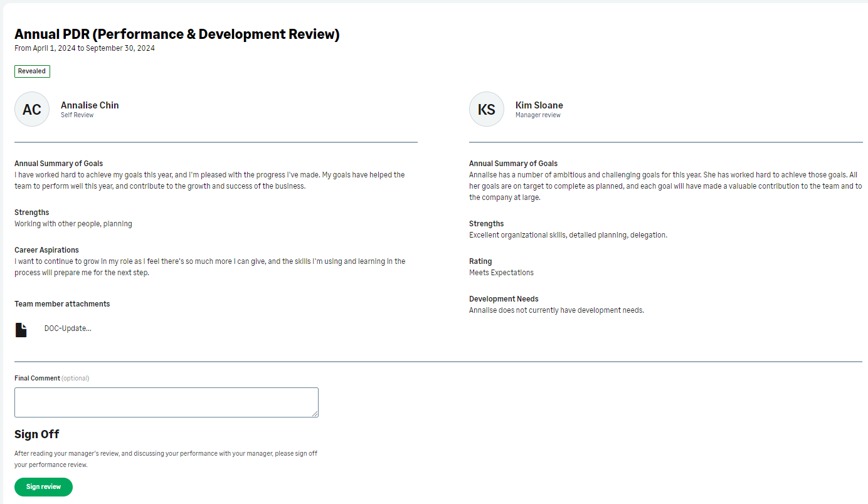The image size is (868, 504).
Task: Click the Manager review label
Action: pos(537,115)
